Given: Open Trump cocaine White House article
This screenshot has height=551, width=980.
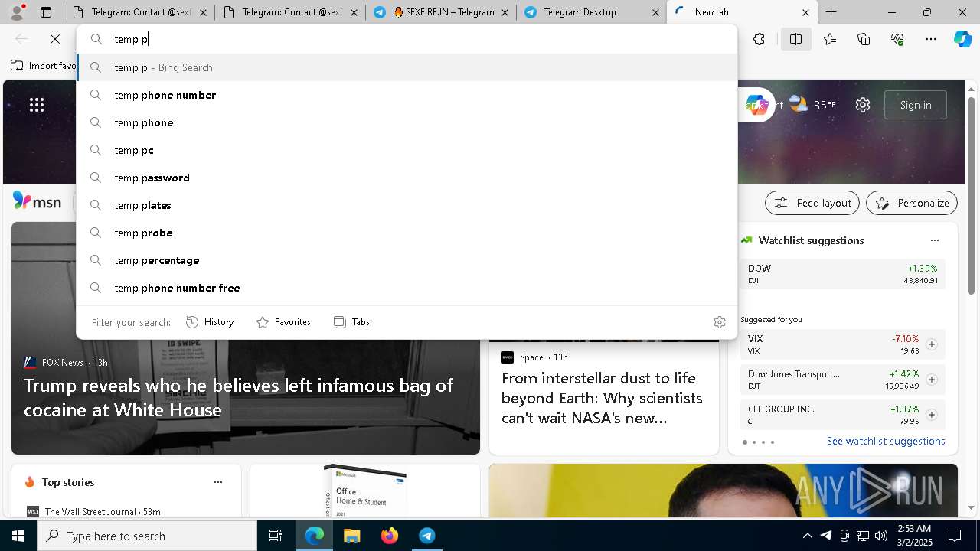Looking at the screenshot, I should coord(238,397).
